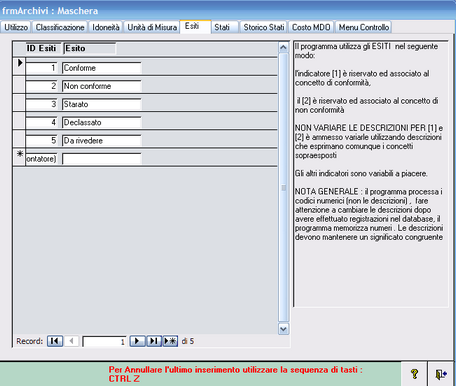This screenshot has width=456, height=386.
Task: Open the Utilizzo tab
Action: tap(16, 27)
